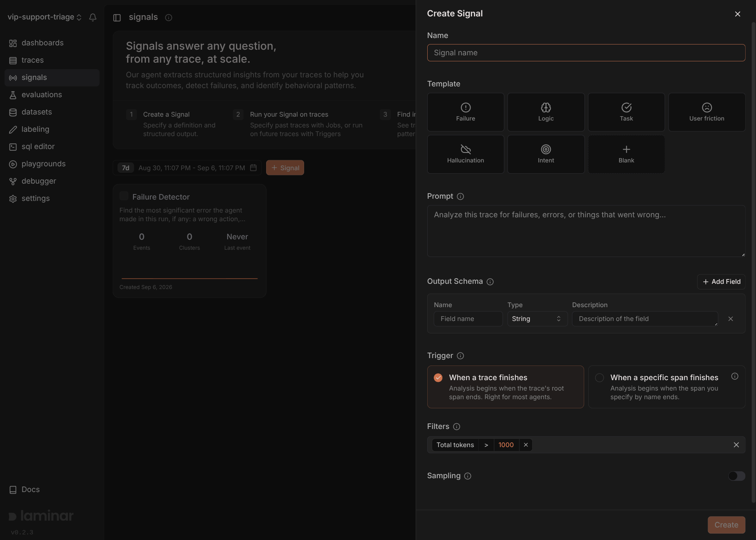Show Output Schema info icon

[x=490, y=282]
